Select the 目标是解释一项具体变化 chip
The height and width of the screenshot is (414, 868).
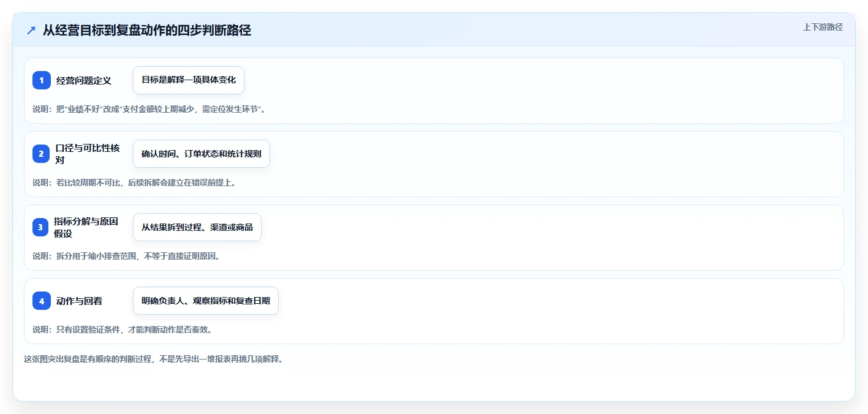pyautogui.click(x=189, y=80)
